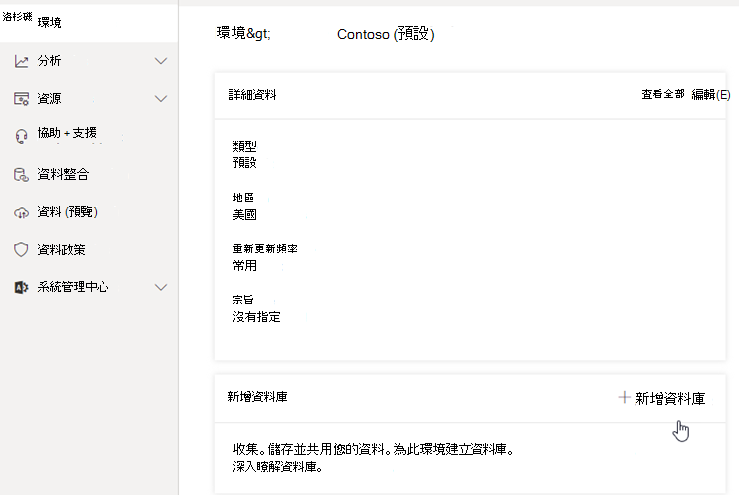The image size is (739, 495).
Task: Go to 協助 + 支援
Action: coord(89,136)
